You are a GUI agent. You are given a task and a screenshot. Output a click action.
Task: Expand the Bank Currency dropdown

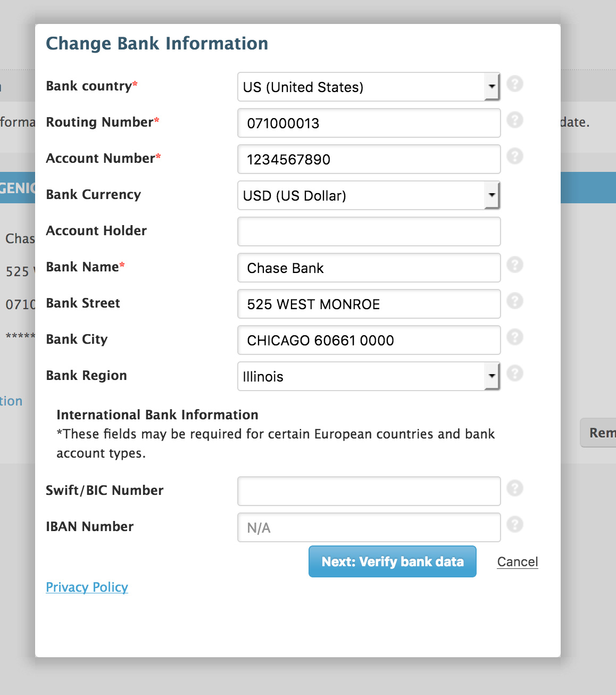pos(368,196)
